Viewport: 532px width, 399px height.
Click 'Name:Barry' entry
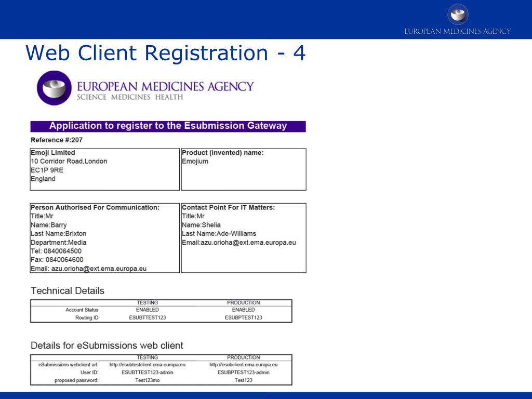48,225
